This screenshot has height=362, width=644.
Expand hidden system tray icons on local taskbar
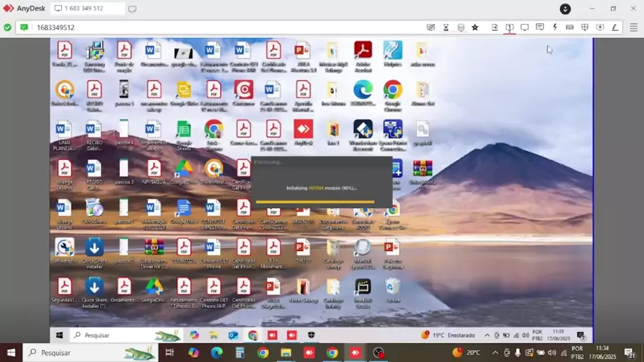[495, 353]
